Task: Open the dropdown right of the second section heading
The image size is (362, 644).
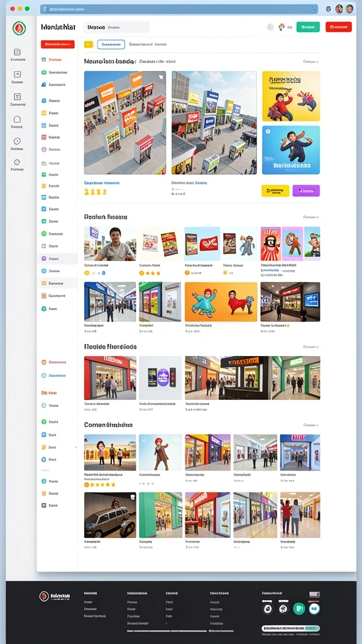Action: tap(311, 217)
